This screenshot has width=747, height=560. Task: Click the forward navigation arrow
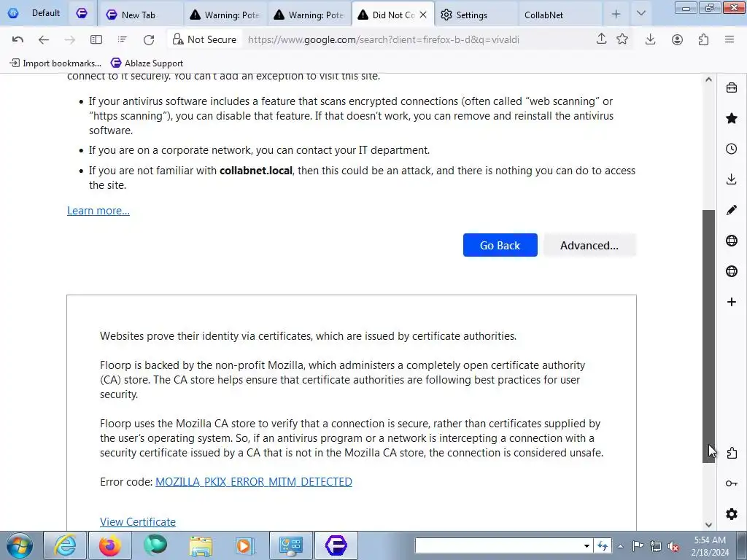[x=69, y=39]
